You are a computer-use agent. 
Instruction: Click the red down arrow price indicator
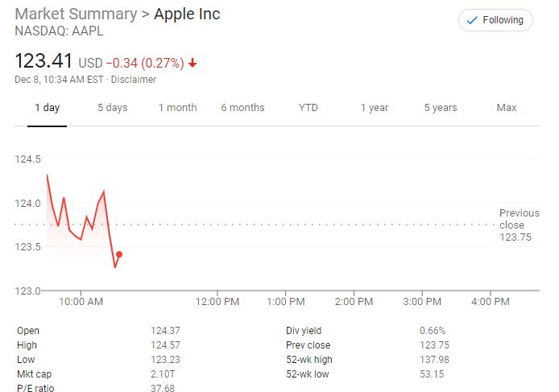193,64
